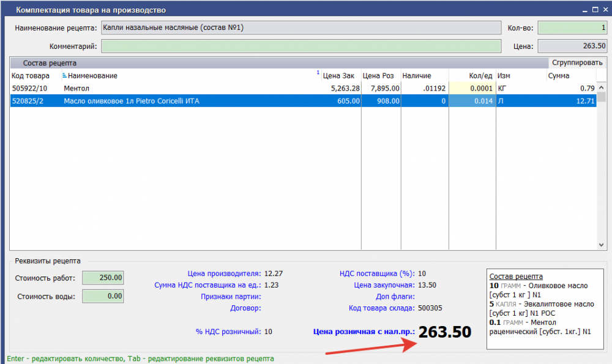Click retail price 7,895.00
612x364 pixels.
pos(385,88)
